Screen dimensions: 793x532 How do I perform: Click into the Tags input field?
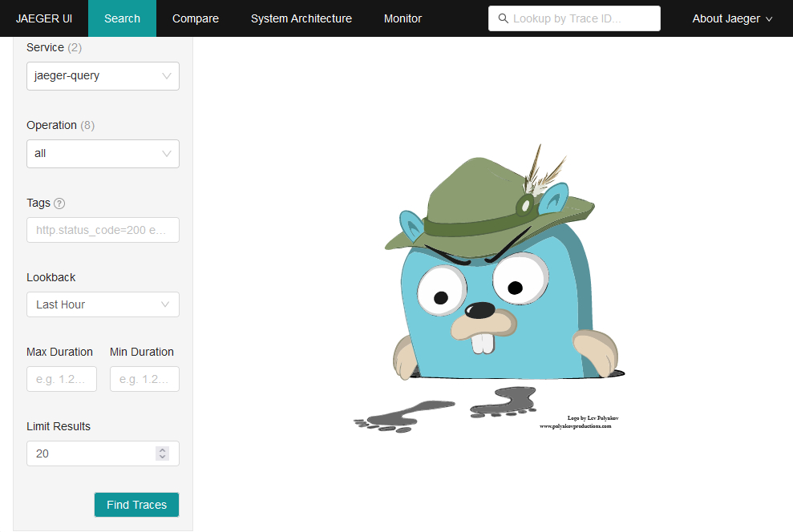tap(103, 230)
